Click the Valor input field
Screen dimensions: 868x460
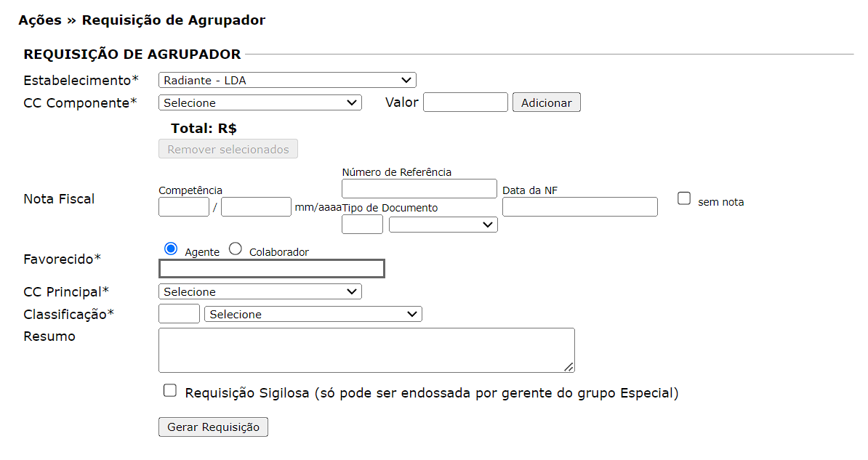pos(465,102)
